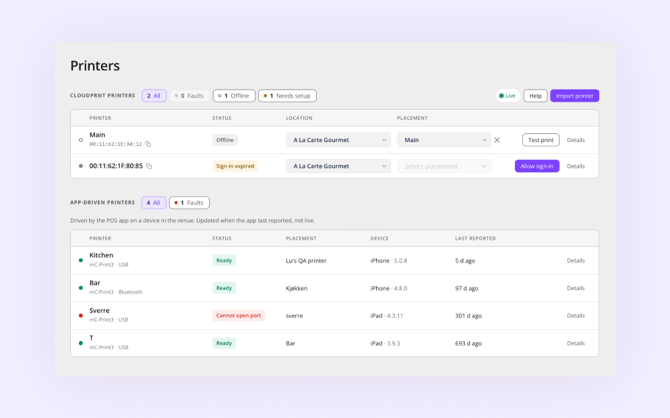The height and width of the screenshot is (418, 670).
Task: Click 'iPad · 4.3.11' device cell
Action: [x=387, y=315]
